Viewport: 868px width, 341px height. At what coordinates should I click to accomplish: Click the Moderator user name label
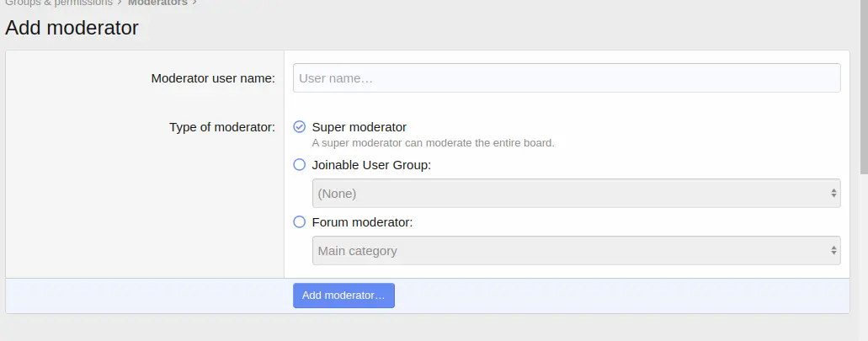click(213, 78)
